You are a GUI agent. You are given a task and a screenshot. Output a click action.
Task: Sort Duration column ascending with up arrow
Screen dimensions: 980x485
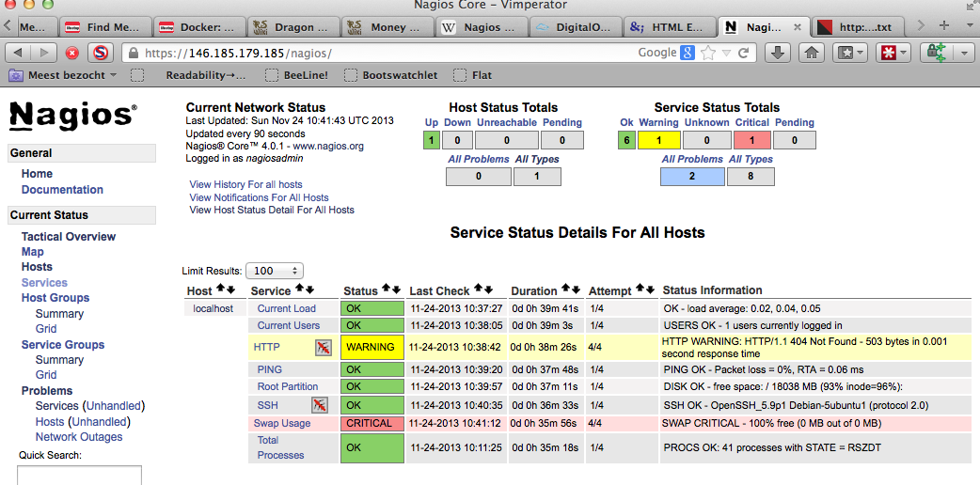[566, 289]
